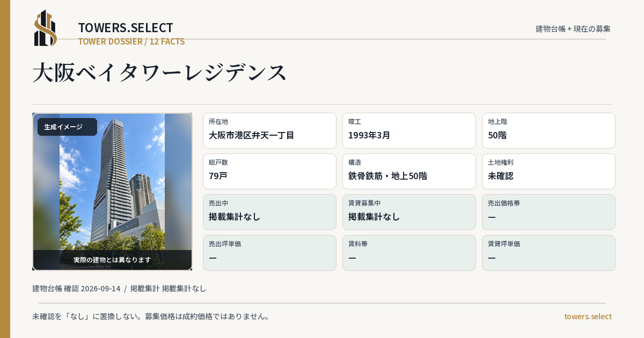Select the 賃料帯 card
The height and width of the screenshot is (338, 644).
coord(409,253)
